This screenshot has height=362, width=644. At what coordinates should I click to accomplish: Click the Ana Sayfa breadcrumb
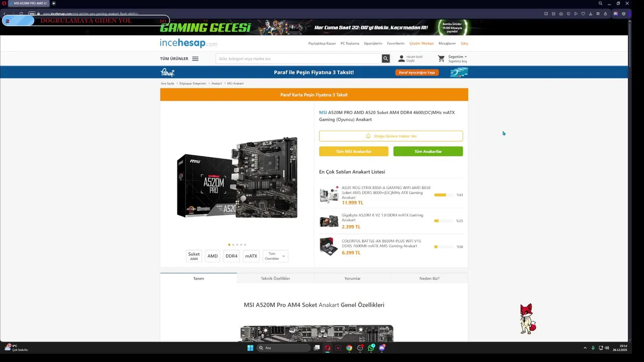tap(168, 83)
